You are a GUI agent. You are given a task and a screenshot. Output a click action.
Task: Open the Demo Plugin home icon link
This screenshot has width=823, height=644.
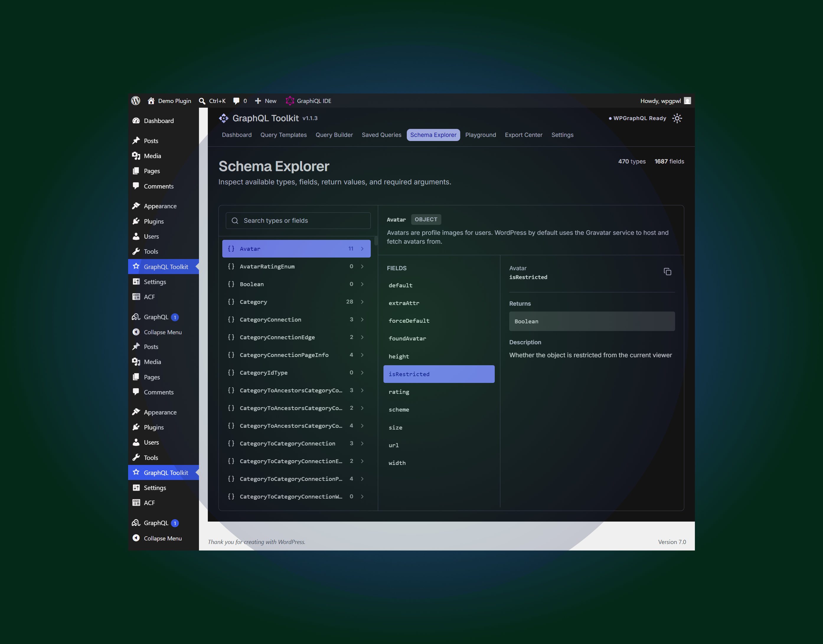(x=151, y=101)
